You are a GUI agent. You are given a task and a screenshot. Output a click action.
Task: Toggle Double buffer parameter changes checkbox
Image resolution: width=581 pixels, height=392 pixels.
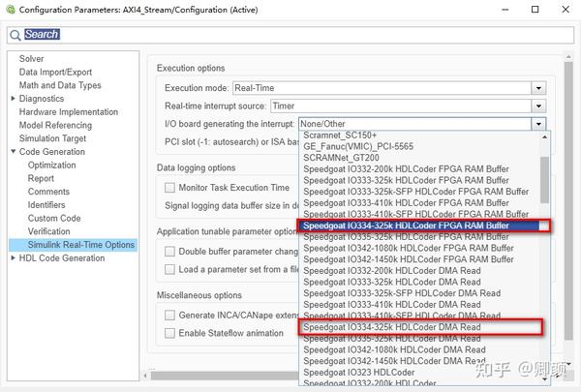pos(170,252)
